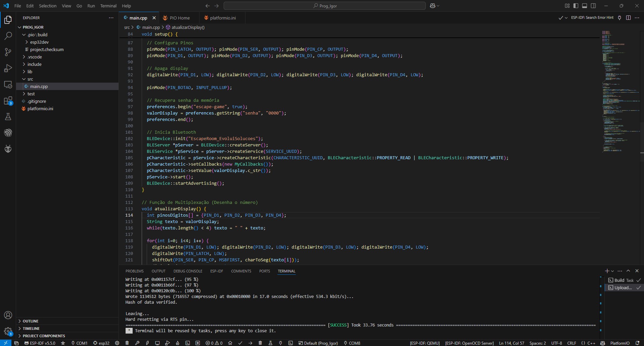The height and width of the screenshot is (346, 644).
Task: Click the build-flash-monitor flame icon in status bar
Action: 178,343
